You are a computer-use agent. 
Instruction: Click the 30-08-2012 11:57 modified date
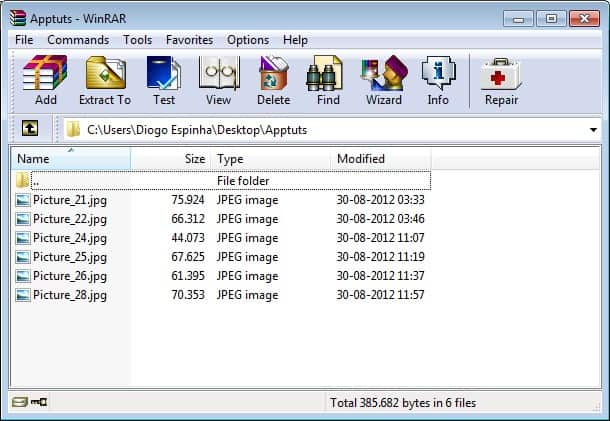[x=380, y=295]
